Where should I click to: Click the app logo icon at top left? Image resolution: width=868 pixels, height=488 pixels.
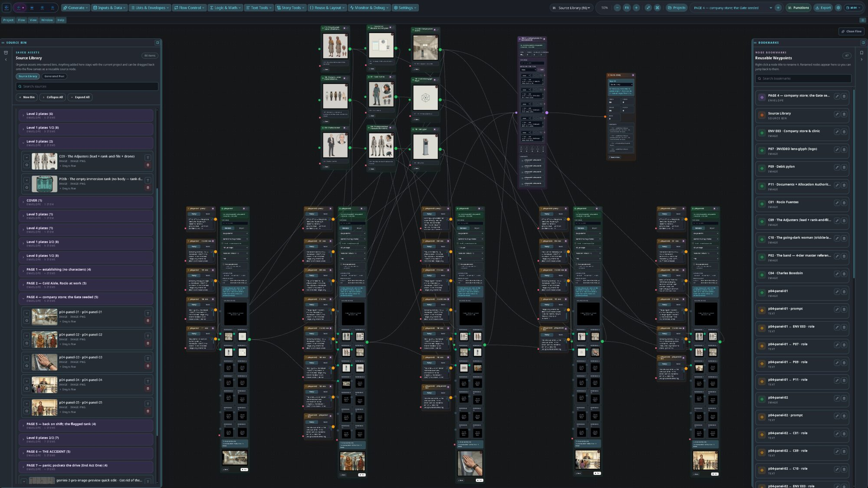point(7,8)
